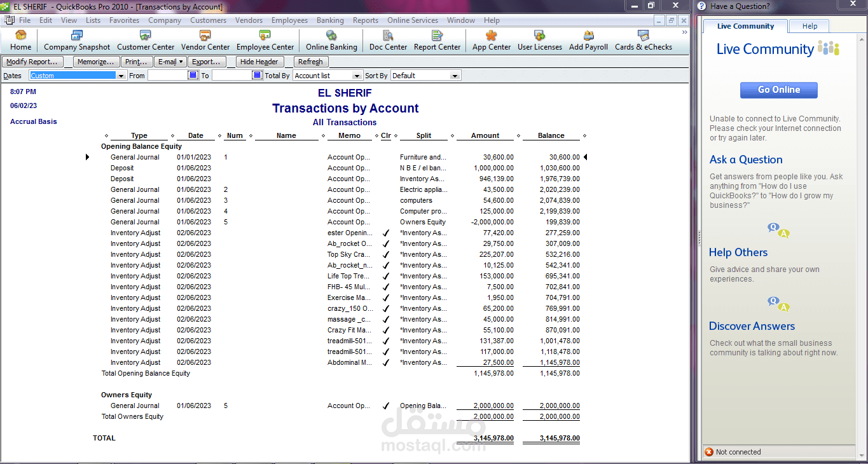
Task: Click the Balance column header
Action: (551, 135)
